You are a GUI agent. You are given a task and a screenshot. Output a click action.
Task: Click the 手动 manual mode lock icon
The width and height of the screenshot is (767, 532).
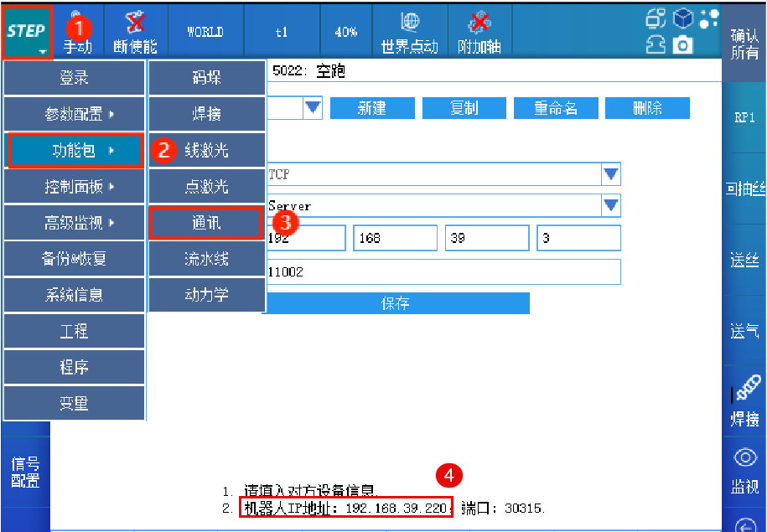[x=77, y=23]
